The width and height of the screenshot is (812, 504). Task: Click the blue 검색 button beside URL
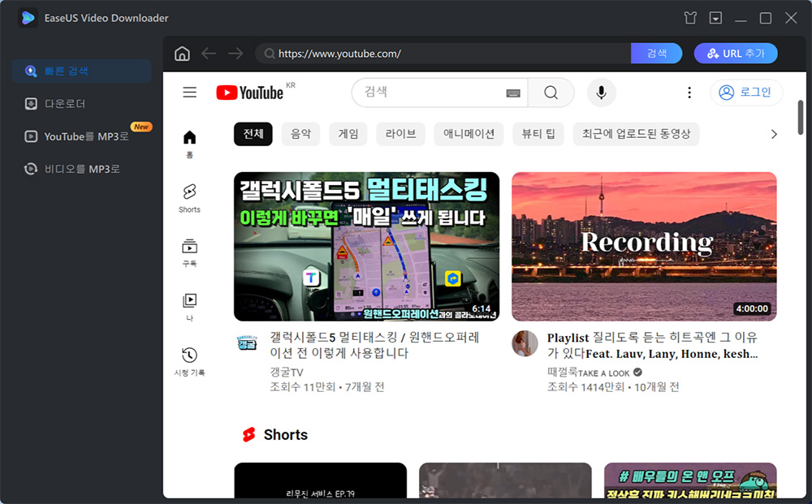tap(656, 54)
